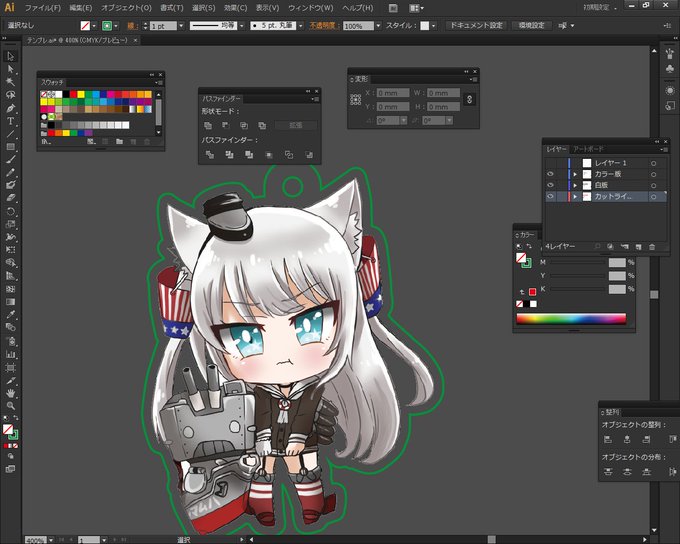Expand the カラー版 layer
The width and height of the screenshot is (680, 544).
[x=575, y=174]
